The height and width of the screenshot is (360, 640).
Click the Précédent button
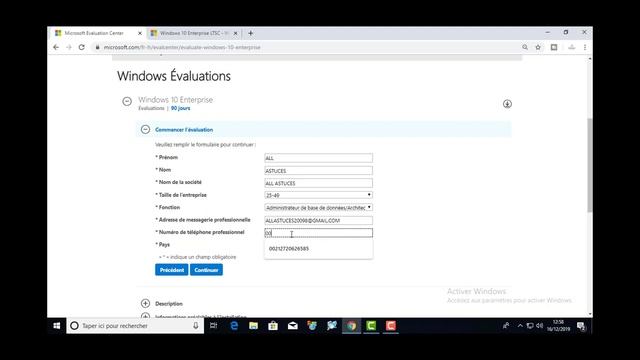171,270
